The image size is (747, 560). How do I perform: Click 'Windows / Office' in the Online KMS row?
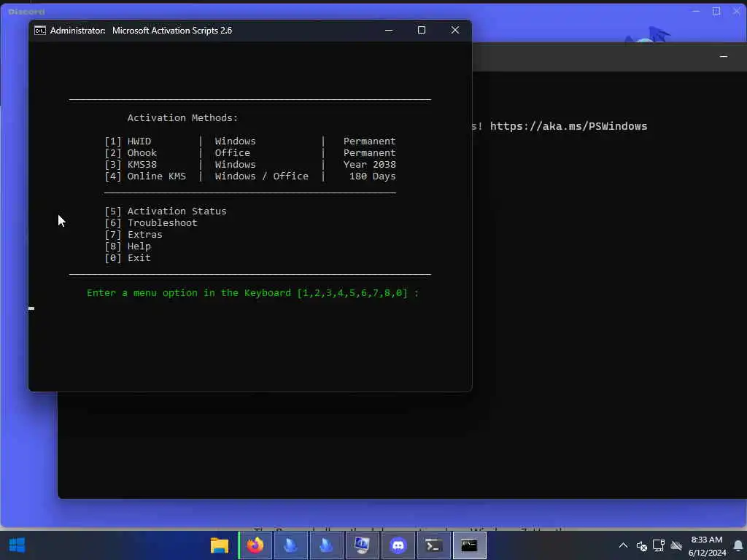pos(262,176)
